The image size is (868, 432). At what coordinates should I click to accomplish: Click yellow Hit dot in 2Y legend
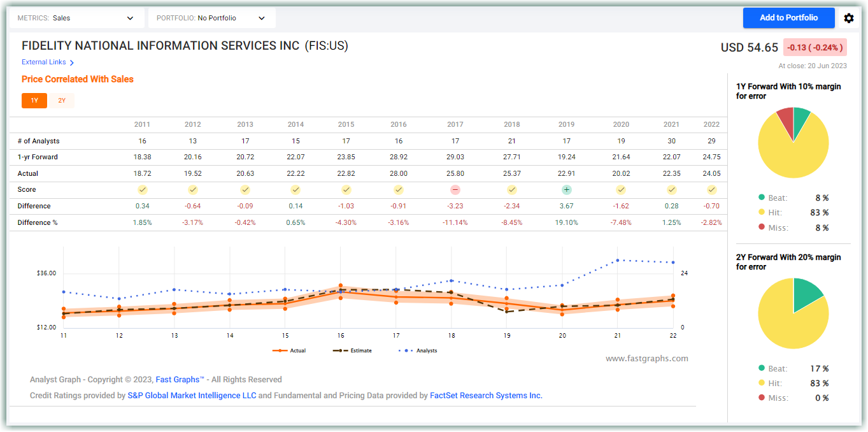(x=762, y=384)
